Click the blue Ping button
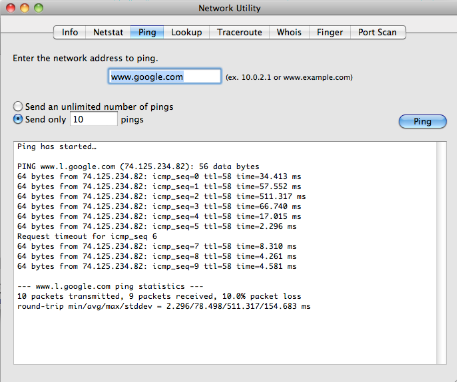457x382 pixels. pyautogui.click(x=423, y=121)
